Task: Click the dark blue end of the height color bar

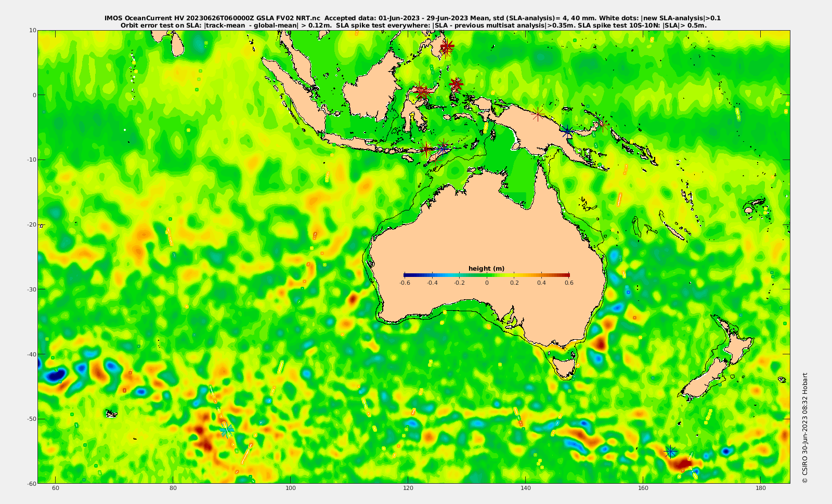Action: pyautogui.click(x=410, y=275)
